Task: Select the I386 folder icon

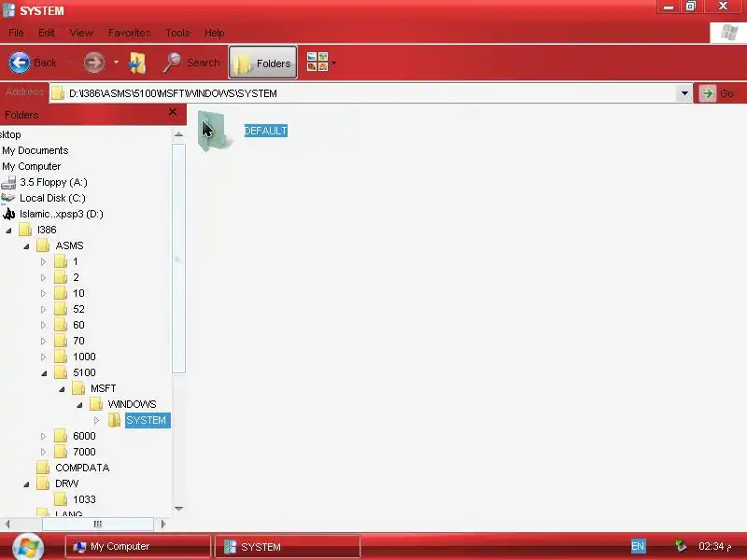Action: 25,230
